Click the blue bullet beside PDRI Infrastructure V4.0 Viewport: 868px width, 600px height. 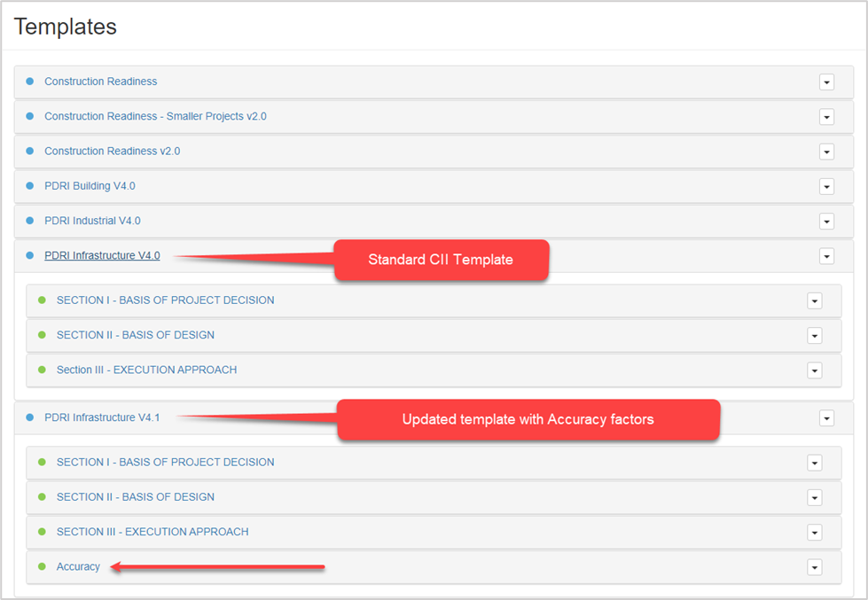[x=30, y=256]
